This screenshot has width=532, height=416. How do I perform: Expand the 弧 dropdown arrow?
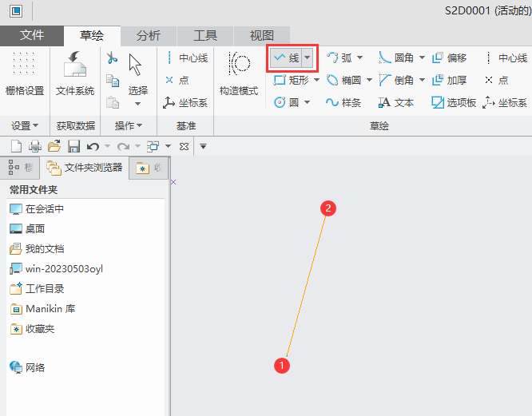[359, 57]
